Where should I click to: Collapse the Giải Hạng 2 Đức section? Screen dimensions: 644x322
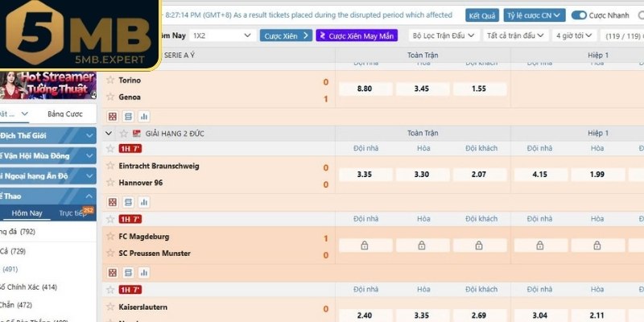coord(109,133)
